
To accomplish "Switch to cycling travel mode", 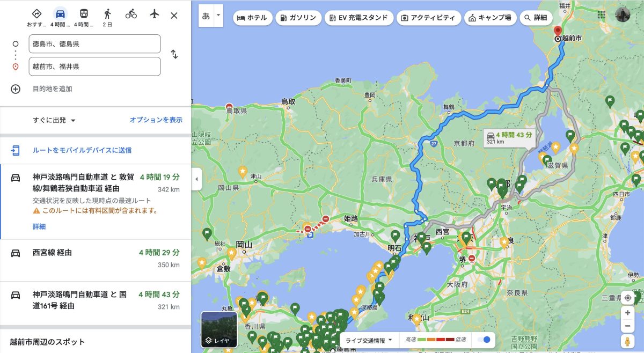I will (x=131, y=14).
